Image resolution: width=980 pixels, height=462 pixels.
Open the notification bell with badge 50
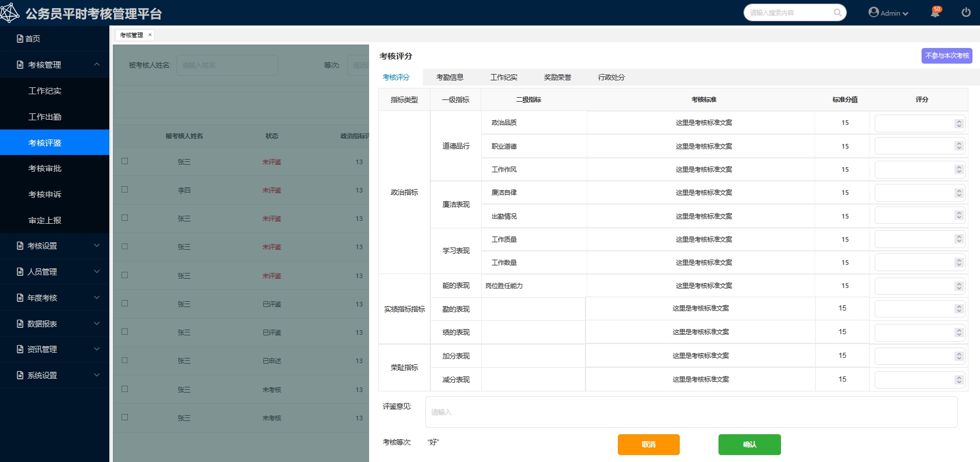coord(935,12)
